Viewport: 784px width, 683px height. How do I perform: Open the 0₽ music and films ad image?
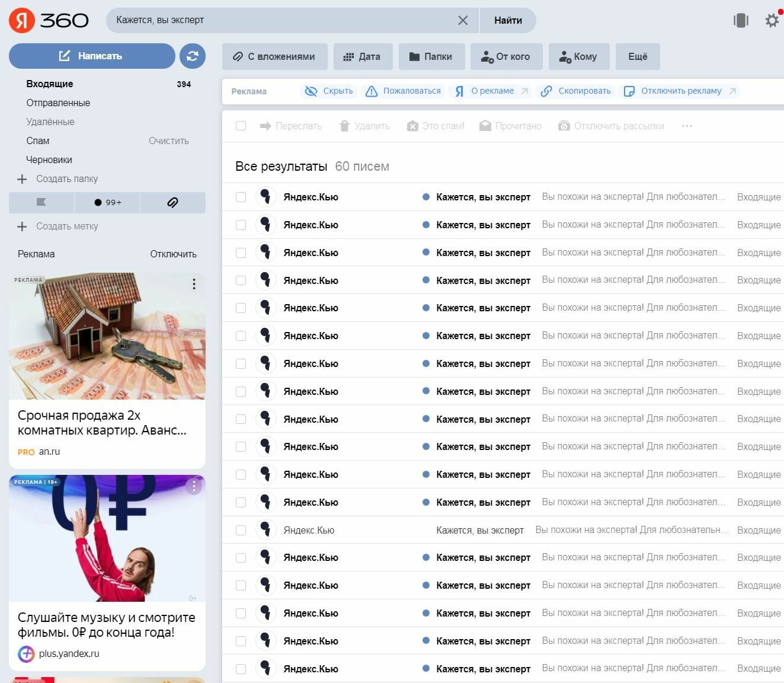tap(107, 538)
